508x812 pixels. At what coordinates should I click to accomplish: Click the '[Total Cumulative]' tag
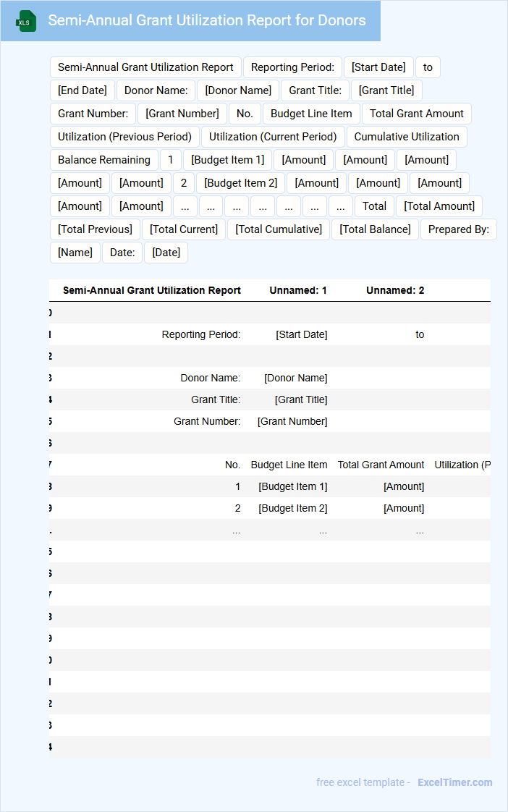(x=279, y=229)
